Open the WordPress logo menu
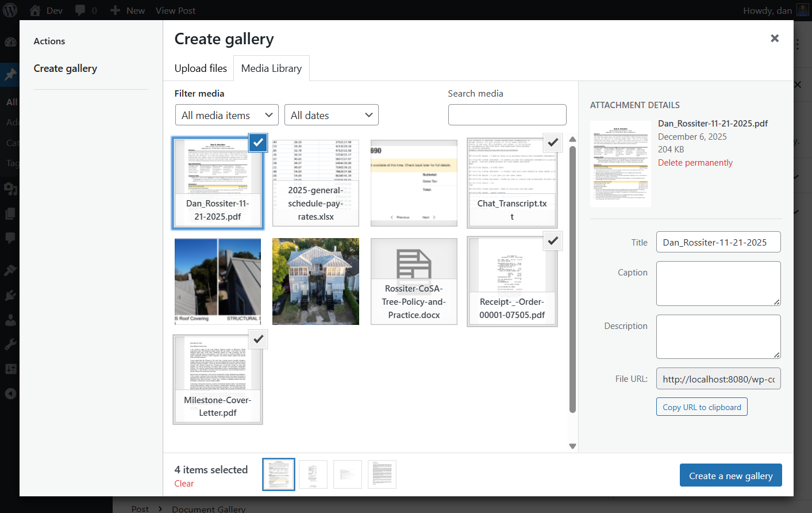The height and width of the screenshot is (513, 812). 9,10
